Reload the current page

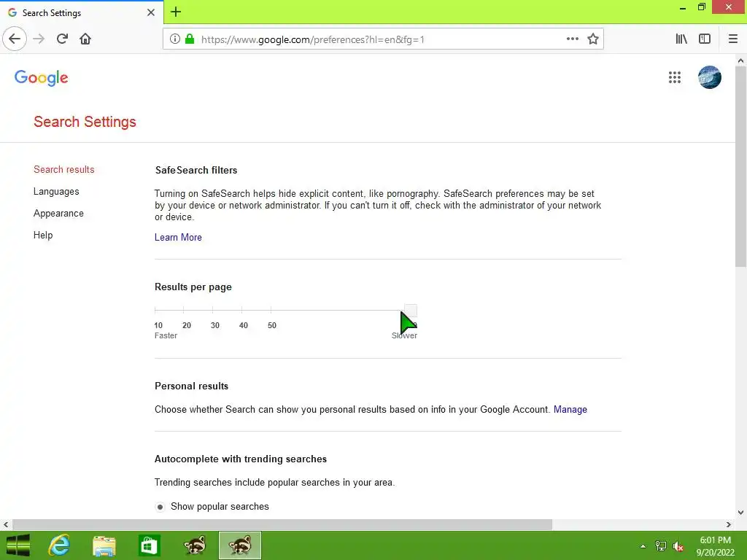tap(62, 39)
